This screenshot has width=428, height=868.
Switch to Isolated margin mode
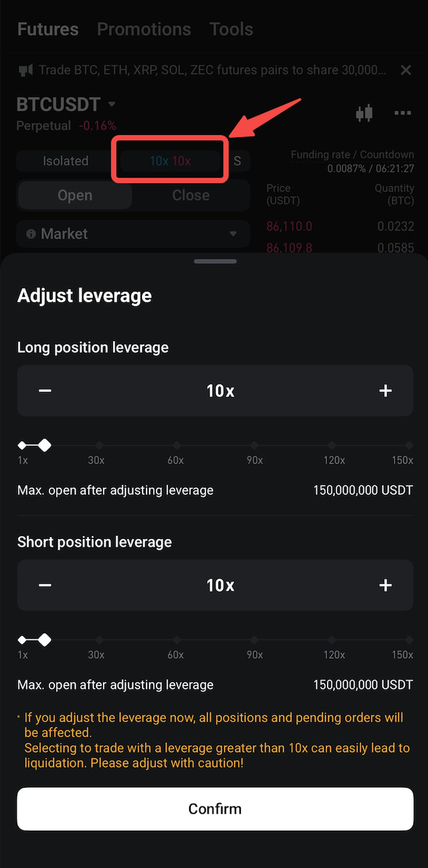pyautogui.click(x=64, y=161)
